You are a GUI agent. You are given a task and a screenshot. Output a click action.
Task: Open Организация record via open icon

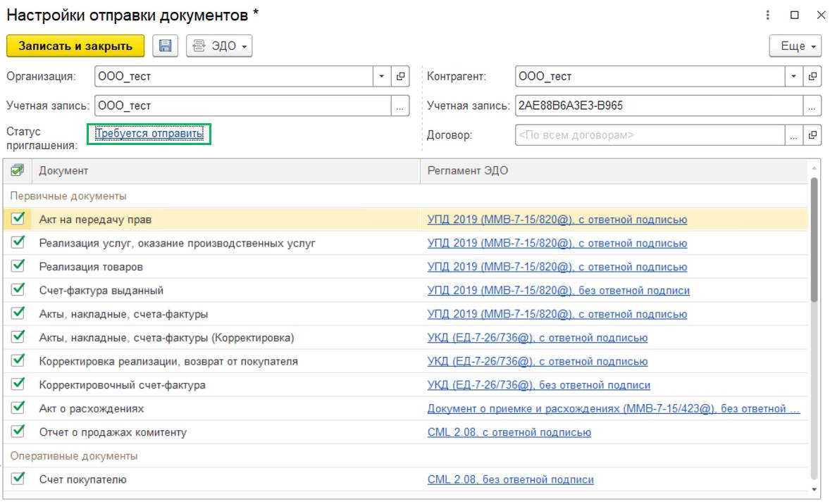tap(401, 76)
